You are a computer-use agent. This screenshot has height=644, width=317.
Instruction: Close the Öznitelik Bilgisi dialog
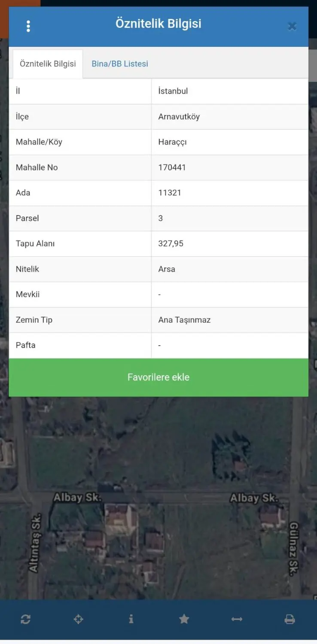pos(292,27)
